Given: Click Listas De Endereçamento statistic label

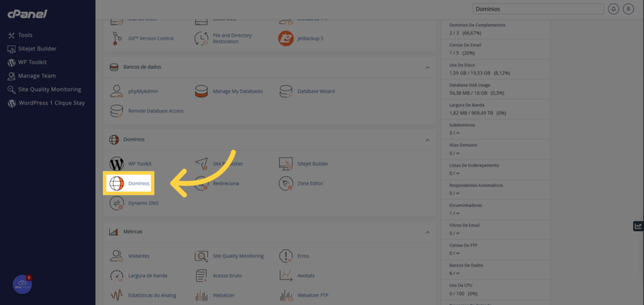Looking at the screenshot, I should pos(474,165).
